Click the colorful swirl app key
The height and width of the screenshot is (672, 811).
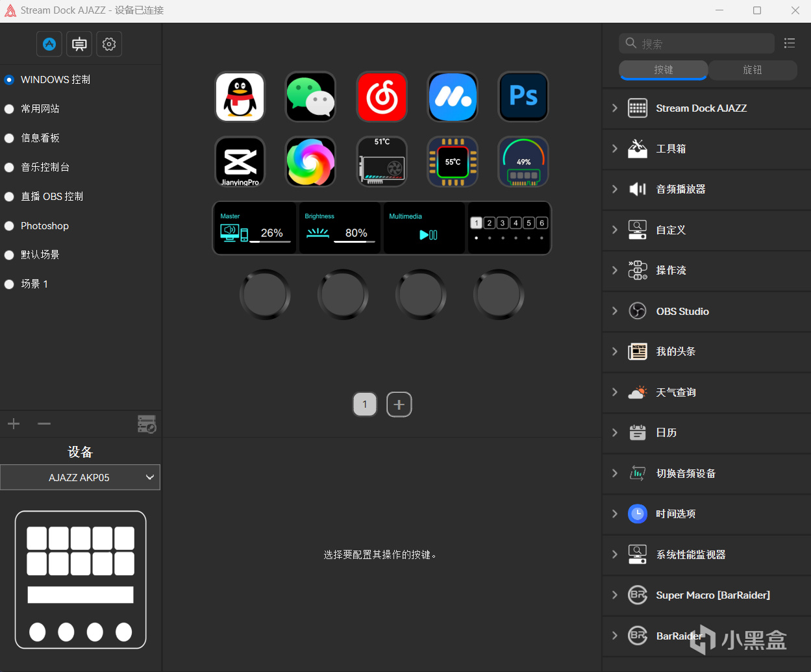coord(311,162)
